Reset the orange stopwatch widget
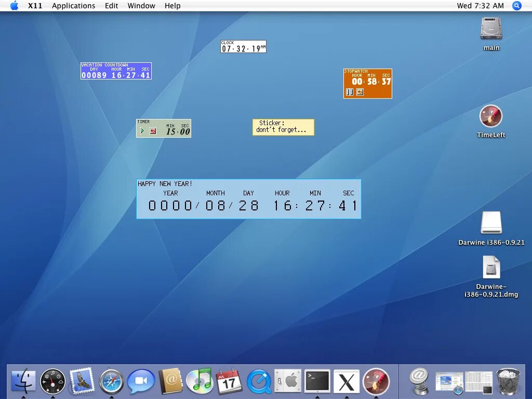 [360, 92]
